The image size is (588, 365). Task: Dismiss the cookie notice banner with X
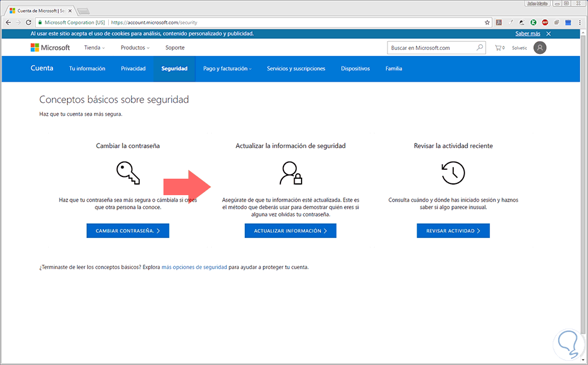[548, 34]
